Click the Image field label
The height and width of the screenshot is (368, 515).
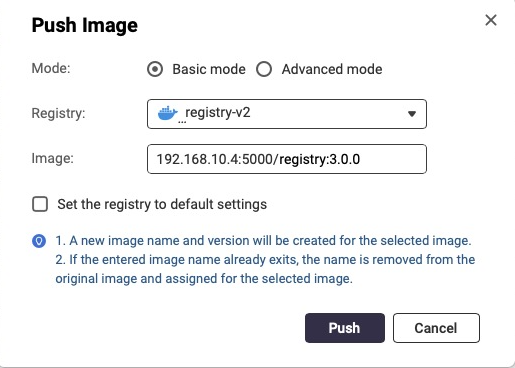coord(52,158)
